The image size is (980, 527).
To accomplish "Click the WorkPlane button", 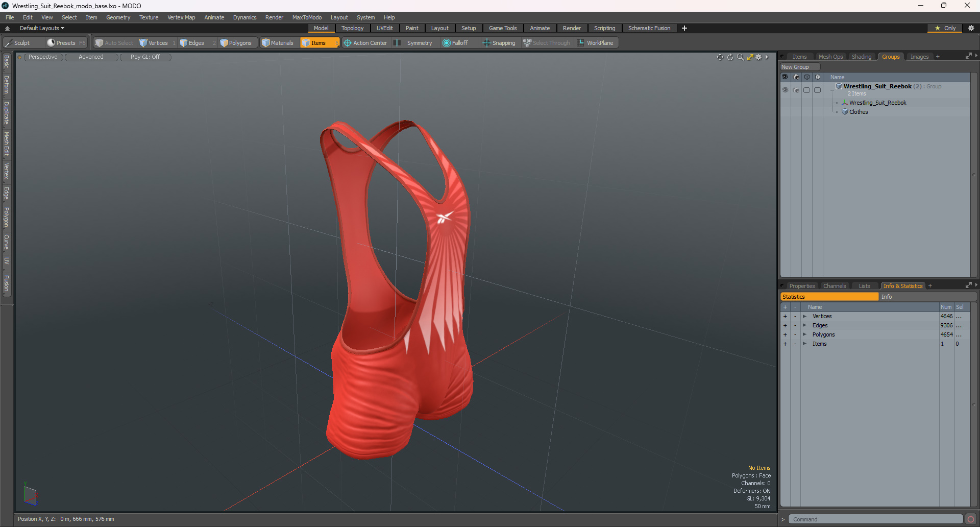I will click(x=596, y=43).
